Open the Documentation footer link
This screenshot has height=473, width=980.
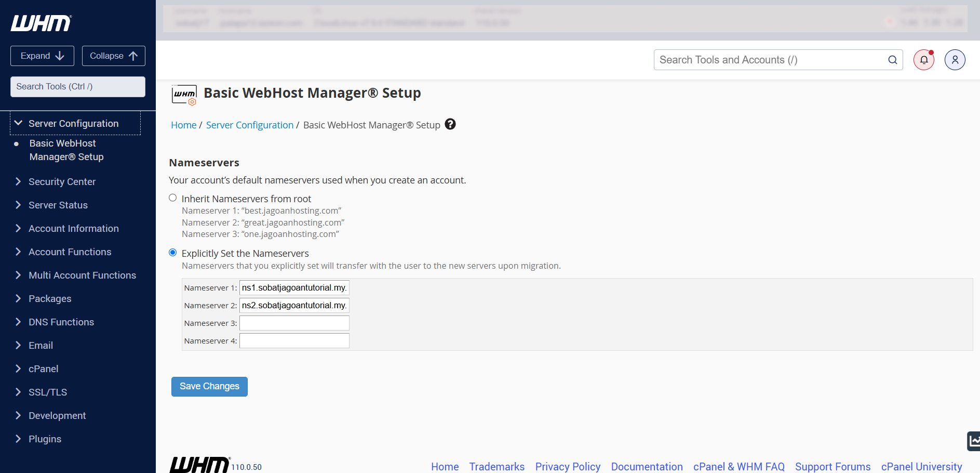point(647,467)
